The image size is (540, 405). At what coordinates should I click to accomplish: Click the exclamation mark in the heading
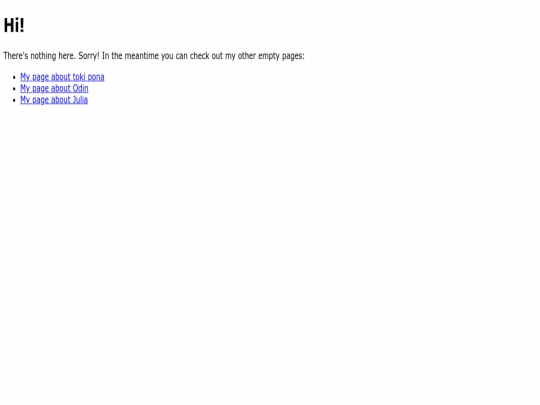coord(22,25)
